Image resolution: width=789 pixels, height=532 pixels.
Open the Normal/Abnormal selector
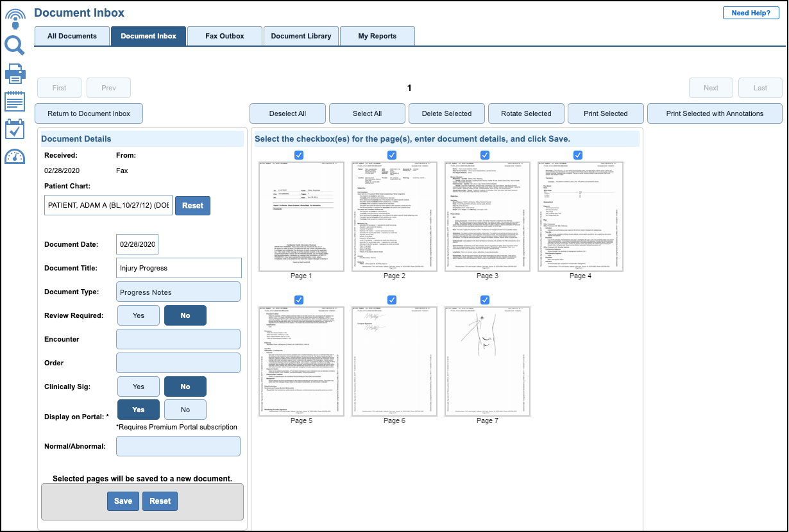(178, 445)
